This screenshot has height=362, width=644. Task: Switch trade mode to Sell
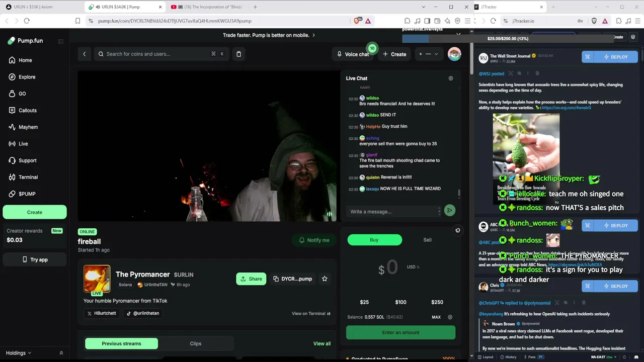click(x=427, y=240)
